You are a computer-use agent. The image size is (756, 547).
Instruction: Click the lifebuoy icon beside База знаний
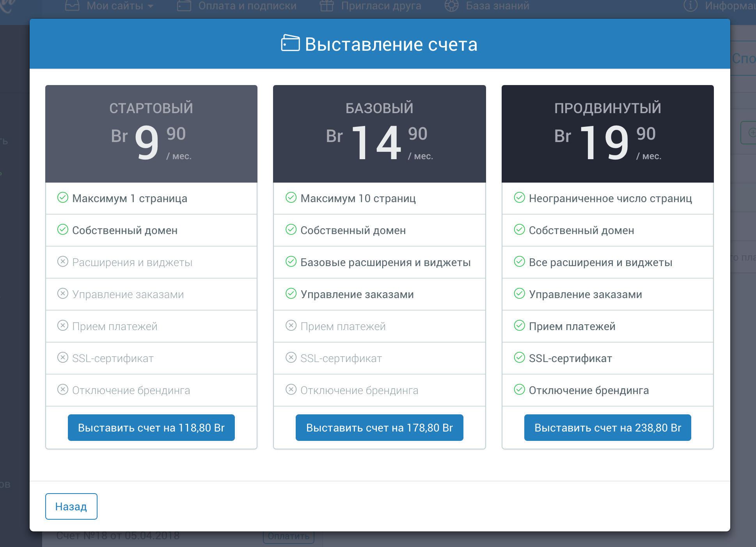pos(451,5)
